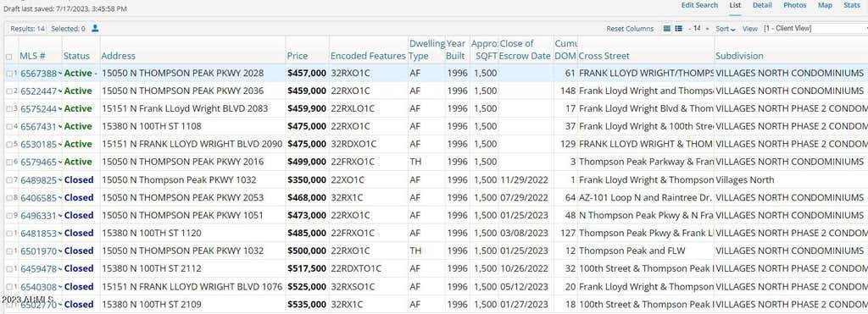Screen dimensions: 868x314
Task: Click Reset Columns
Action: (x=630, y=29)
